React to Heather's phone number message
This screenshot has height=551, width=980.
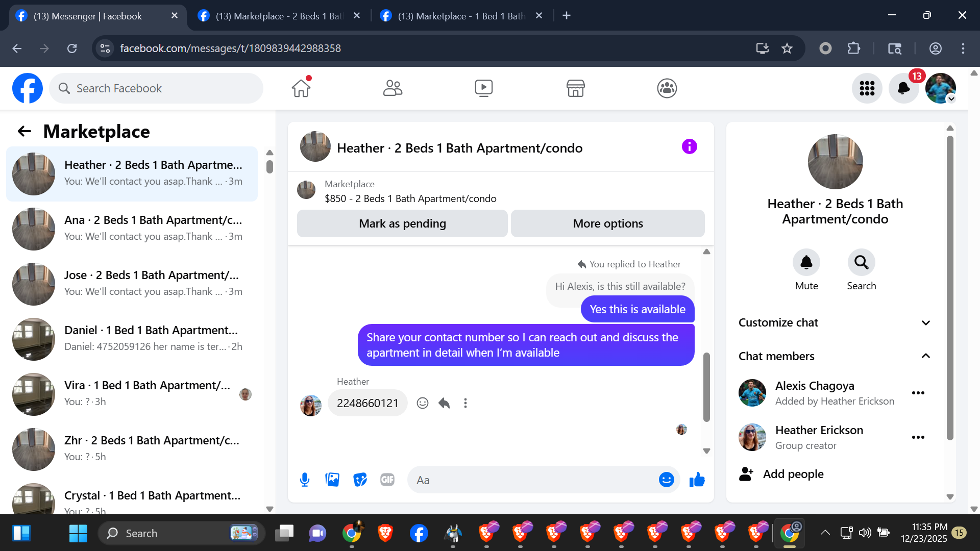423,403
